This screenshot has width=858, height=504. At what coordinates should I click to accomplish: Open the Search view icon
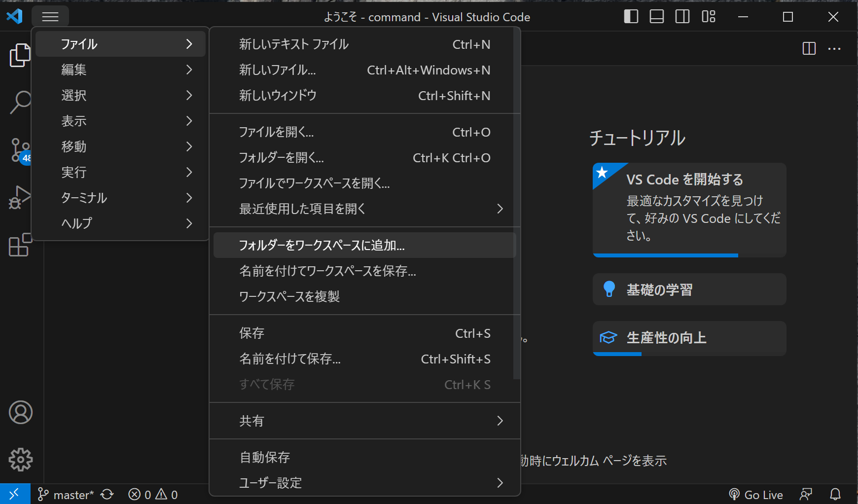click(20, 102)
